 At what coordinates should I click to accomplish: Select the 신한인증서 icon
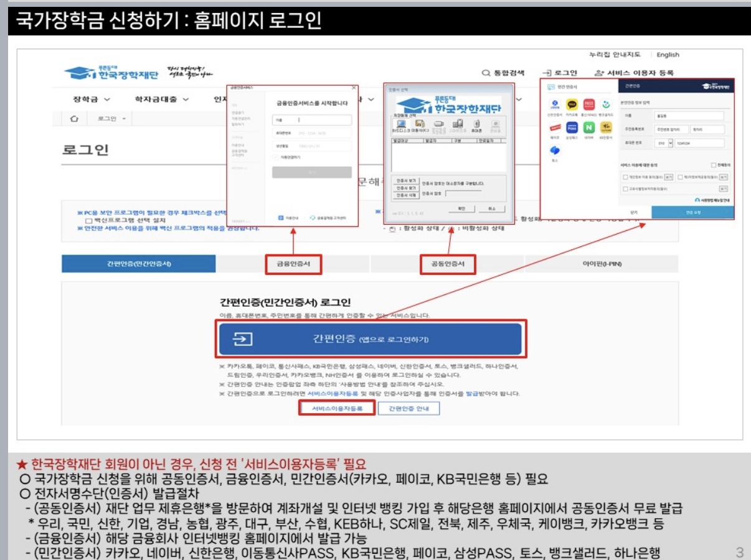(555, 105)
